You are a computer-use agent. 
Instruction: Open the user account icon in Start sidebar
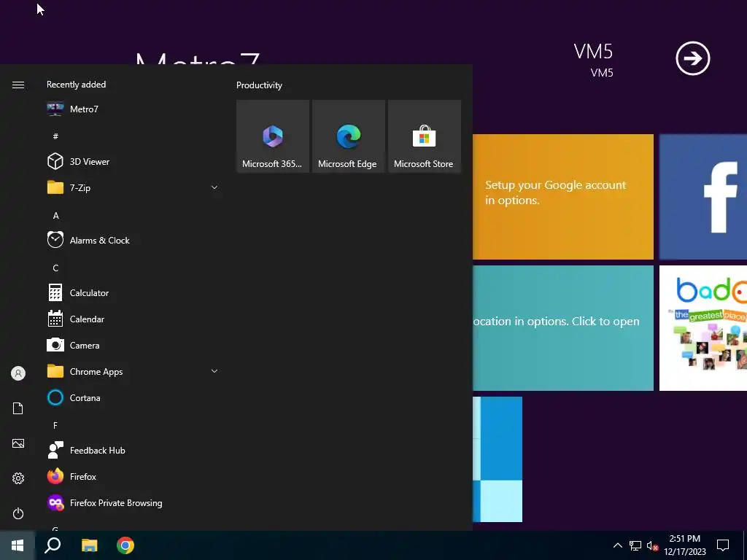pyautogui.click(x=18, y=373)
